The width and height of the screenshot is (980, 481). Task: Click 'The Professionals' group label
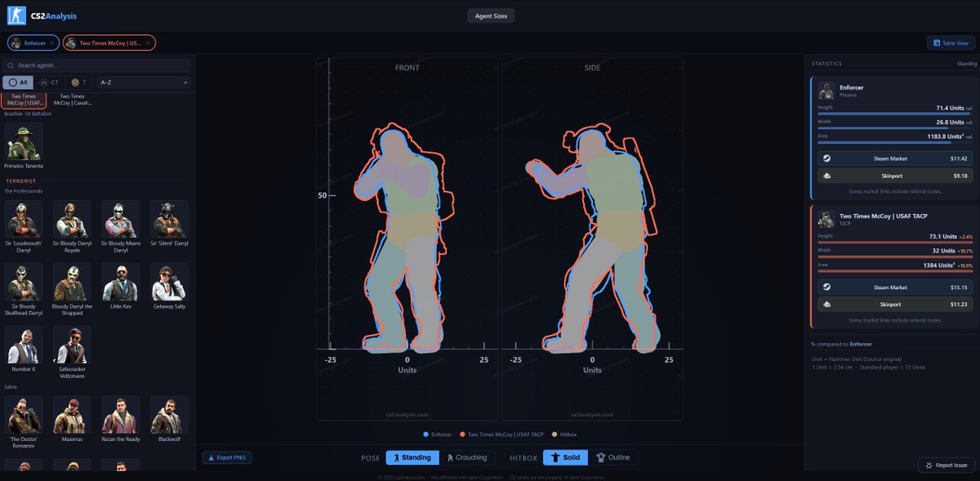(x=23, y=191)
